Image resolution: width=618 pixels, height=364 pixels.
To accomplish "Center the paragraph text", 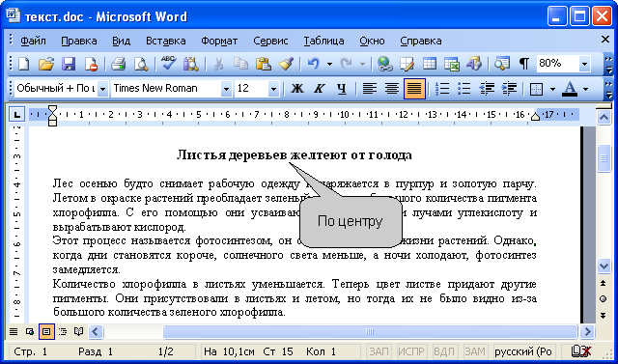I will (x=392, y=89).
